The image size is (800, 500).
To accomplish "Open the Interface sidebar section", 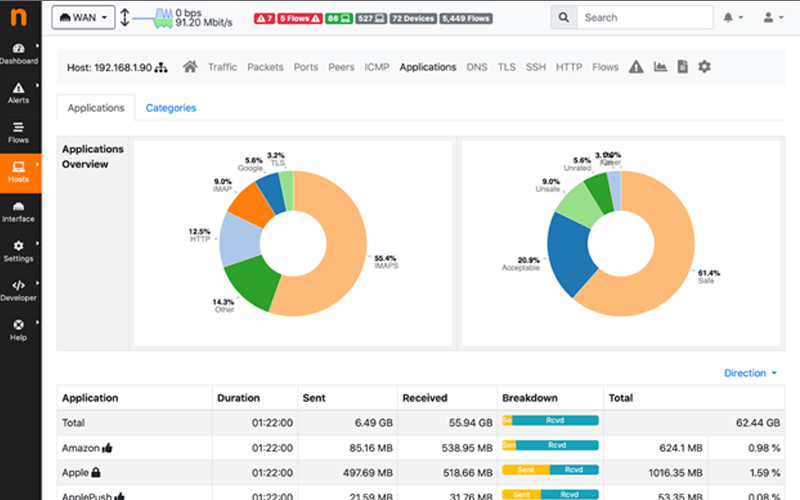I will pyautogui.click(x=20, y=211).
